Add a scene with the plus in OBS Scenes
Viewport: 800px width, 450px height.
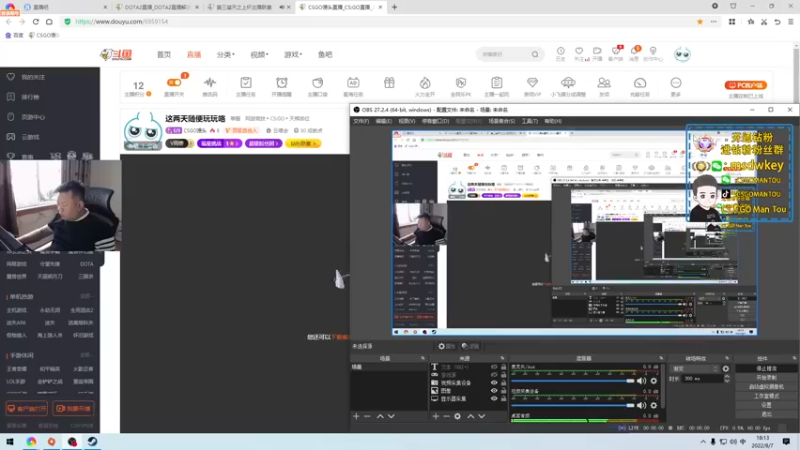point(356,416)
